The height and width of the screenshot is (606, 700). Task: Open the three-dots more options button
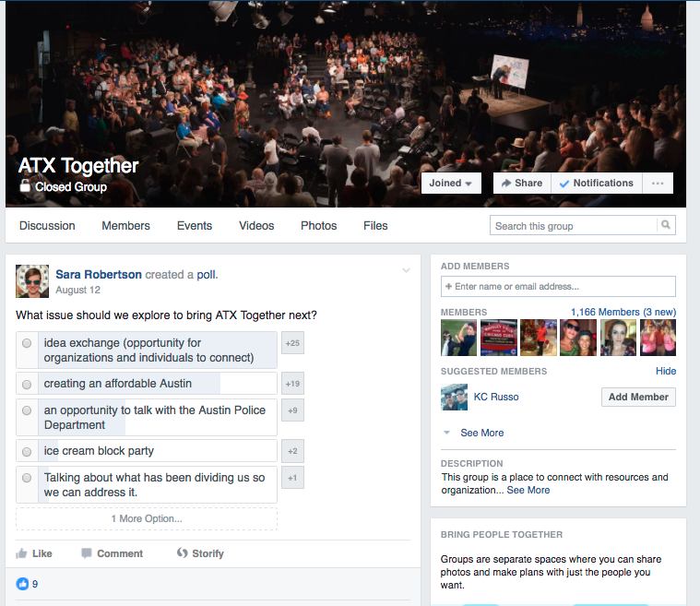pyautogui.click(x=658, y=184)
